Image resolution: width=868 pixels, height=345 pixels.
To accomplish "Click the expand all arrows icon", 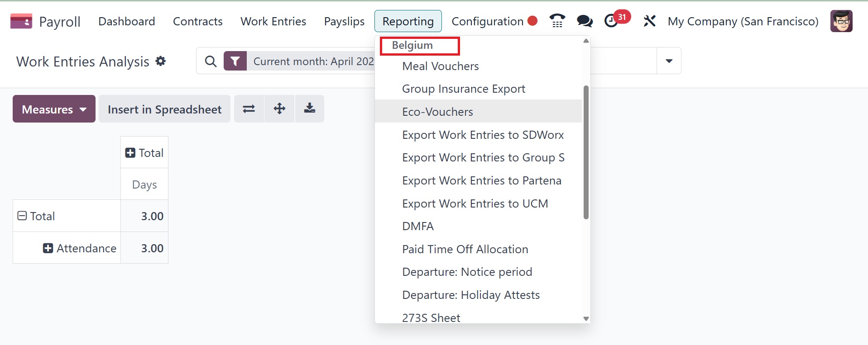I will click(279, 109).
